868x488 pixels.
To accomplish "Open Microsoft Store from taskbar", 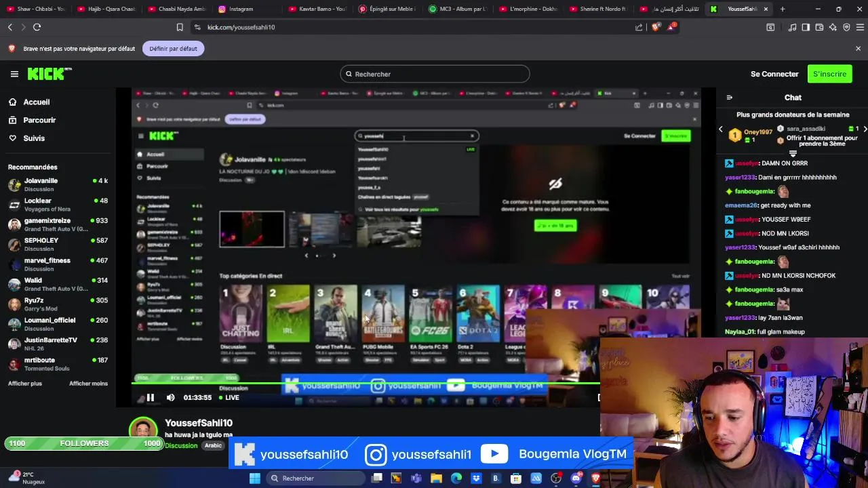I will pos(517,479).
